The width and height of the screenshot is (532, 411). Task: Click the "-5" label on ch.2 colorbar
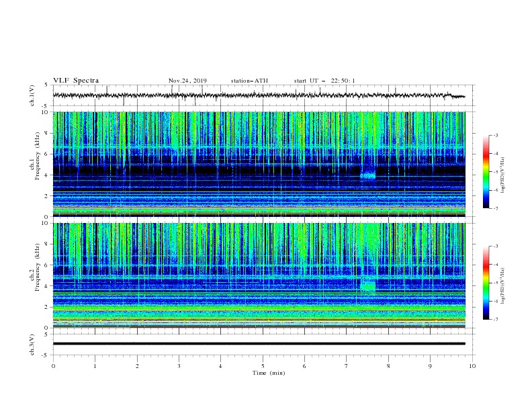pyautogui.click(x=495, y=283)
